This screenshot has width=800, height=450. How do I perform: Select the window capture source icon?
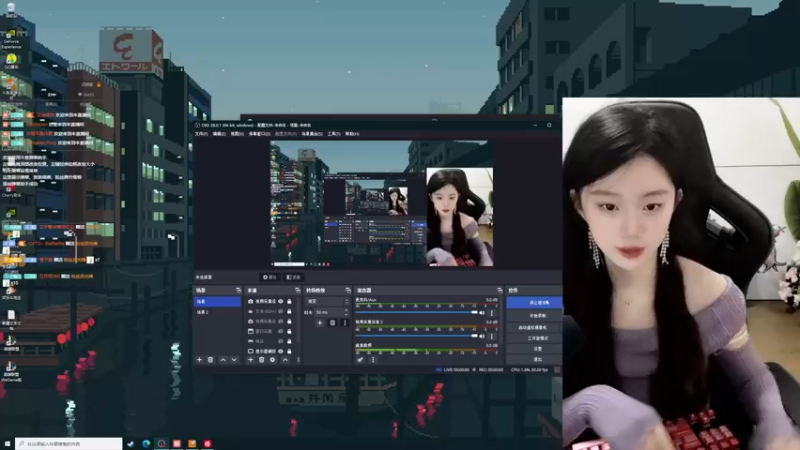click(251, 331)
